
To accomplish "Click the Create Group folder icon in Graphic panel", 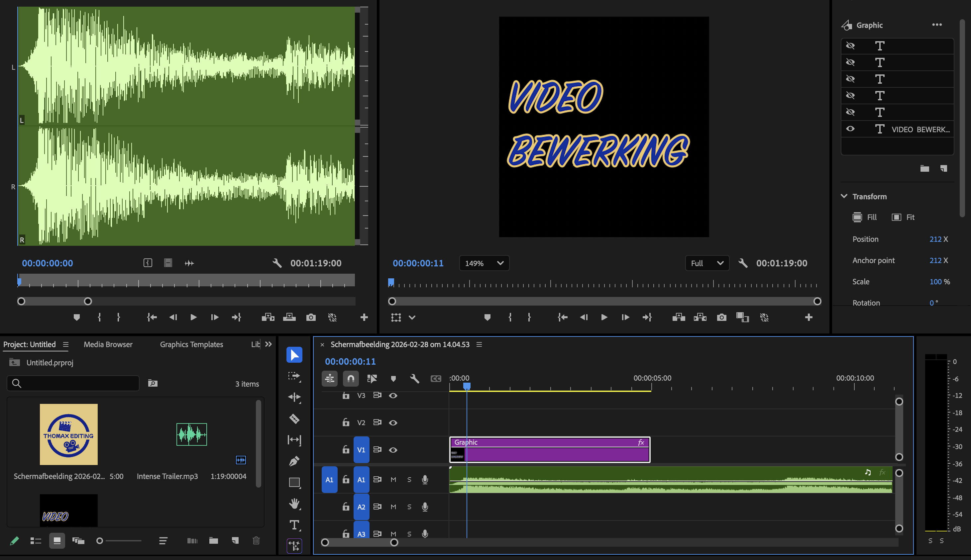I will (x=925, y=168).
